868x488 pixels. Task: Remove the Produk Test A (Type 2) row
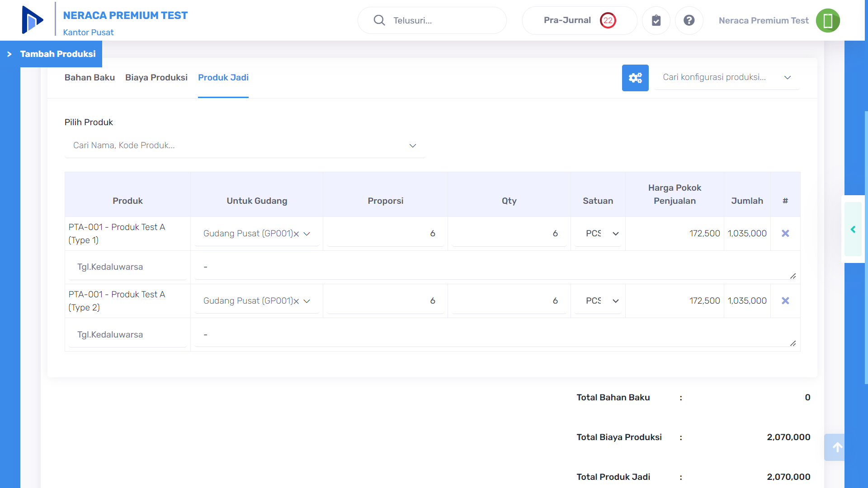tap(785, 300)
